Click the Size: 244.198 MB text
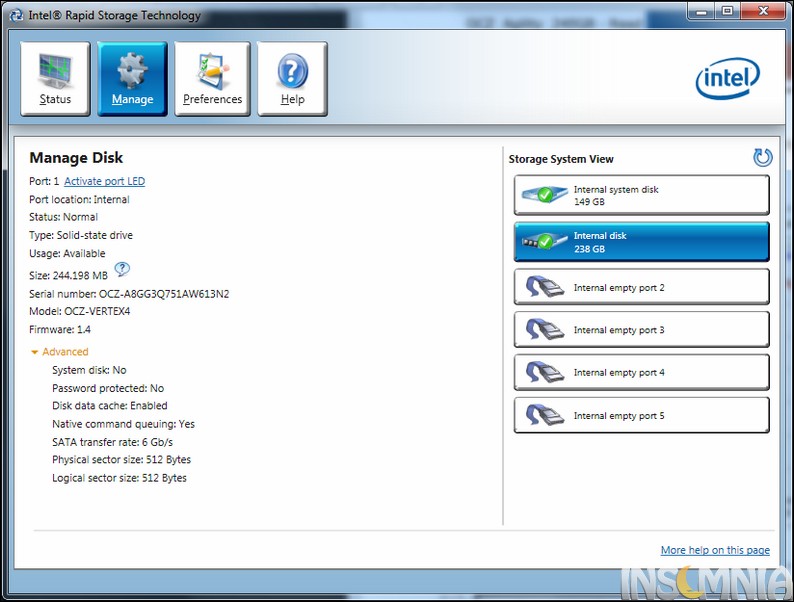This screenshot has width=794, height=602. (68, 275)
